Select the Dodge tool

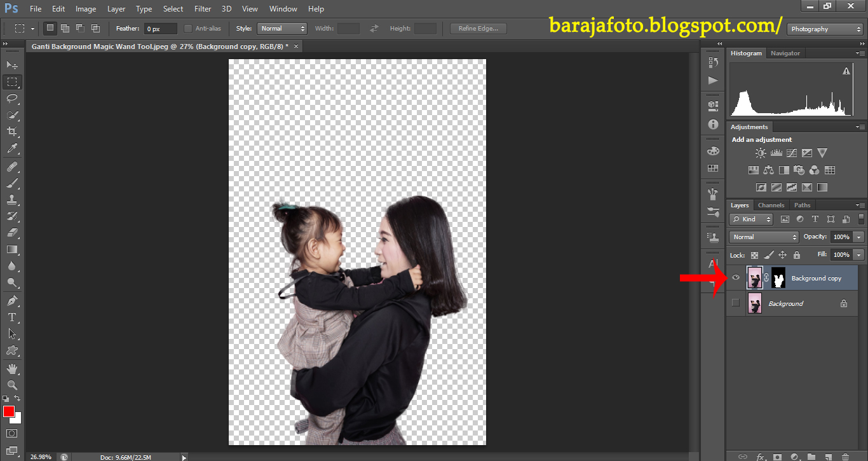[12, 282]
